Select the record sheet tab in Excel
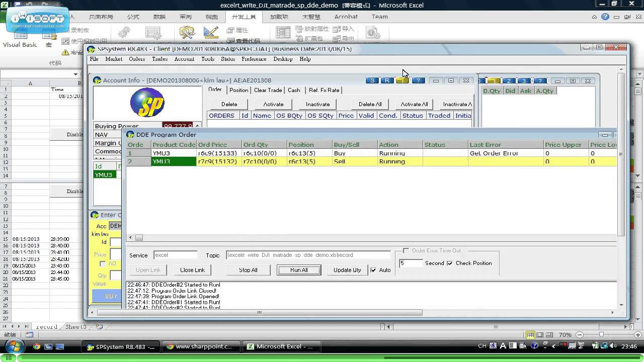Viewport: 644px width, 362px height. point(46,327)
